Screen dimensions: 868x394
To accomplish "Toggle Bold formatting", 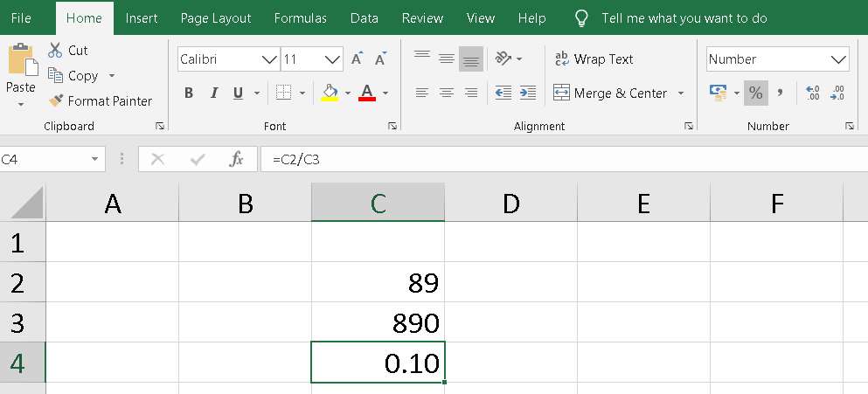I will (189, 93).
